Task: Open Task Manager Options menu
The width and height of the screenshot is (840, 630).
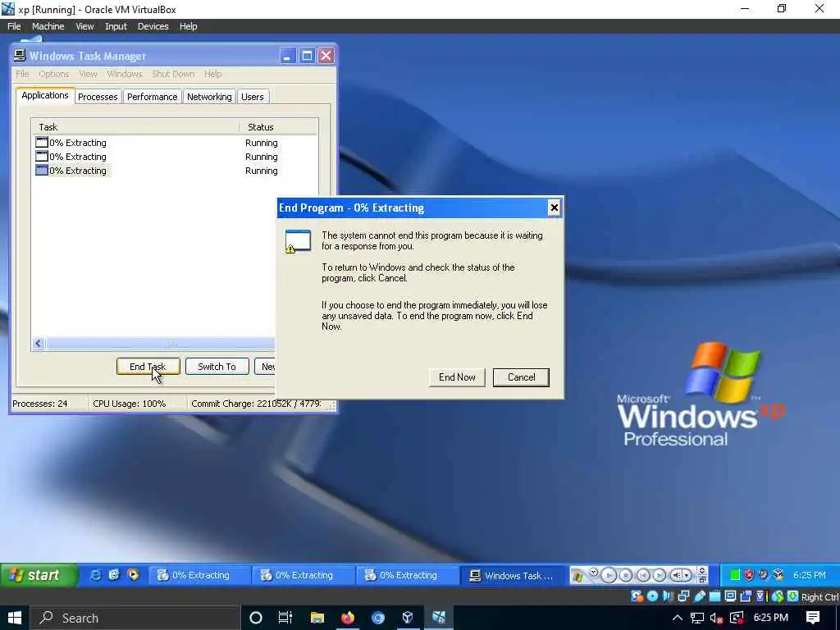Action: click(53, 74)
